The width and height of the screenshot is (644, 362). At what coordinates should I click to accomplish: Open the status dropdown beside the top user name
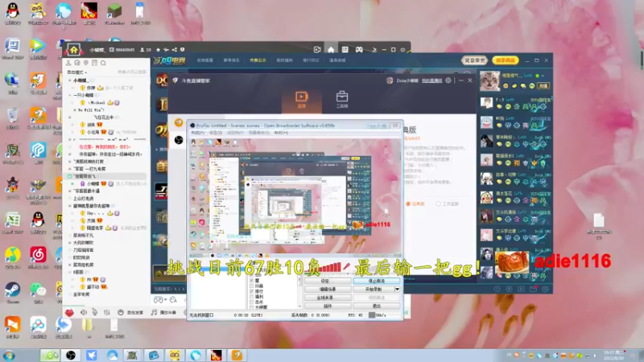(543, 76)
